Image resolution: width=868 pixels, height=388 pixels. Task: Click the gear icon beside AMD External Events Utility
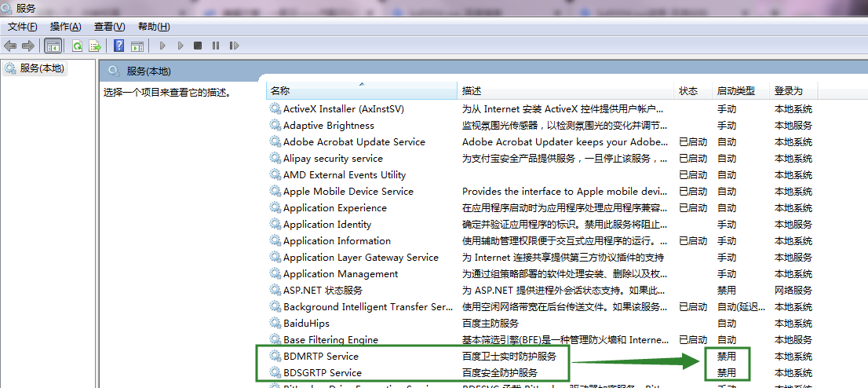[275, 174]
